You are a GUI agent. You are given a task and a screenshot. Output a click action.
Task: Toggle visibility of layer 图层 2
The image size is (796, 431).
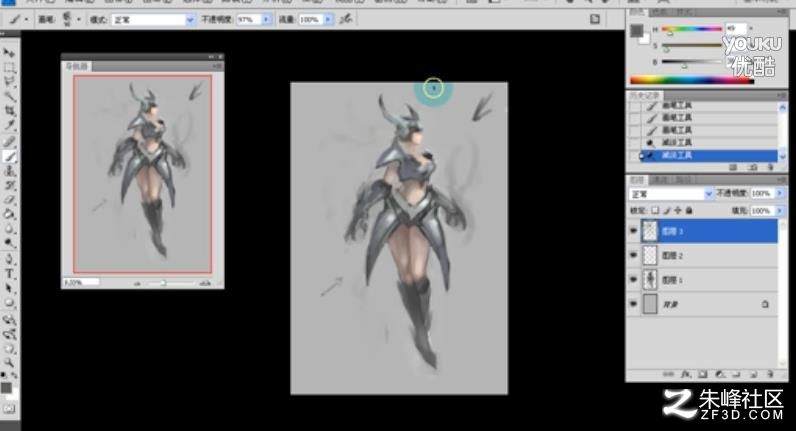(633, 255)
